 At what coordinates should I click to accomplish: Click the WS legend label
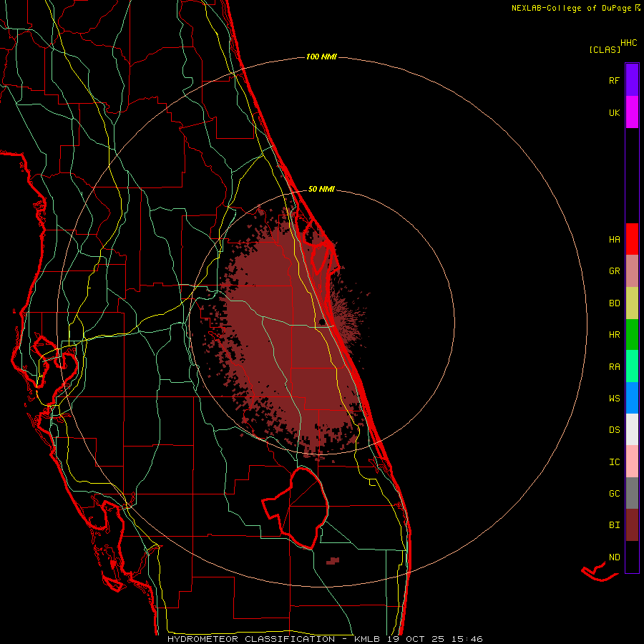coord(614,398)
